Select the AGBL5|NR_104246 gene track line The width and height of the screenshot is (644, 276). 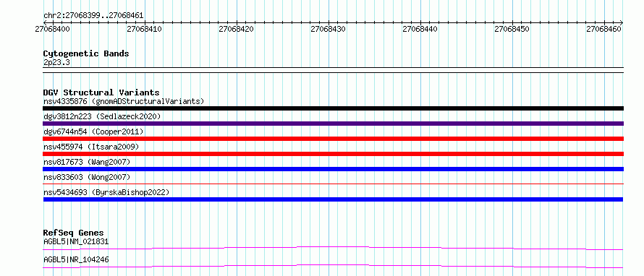333,266
